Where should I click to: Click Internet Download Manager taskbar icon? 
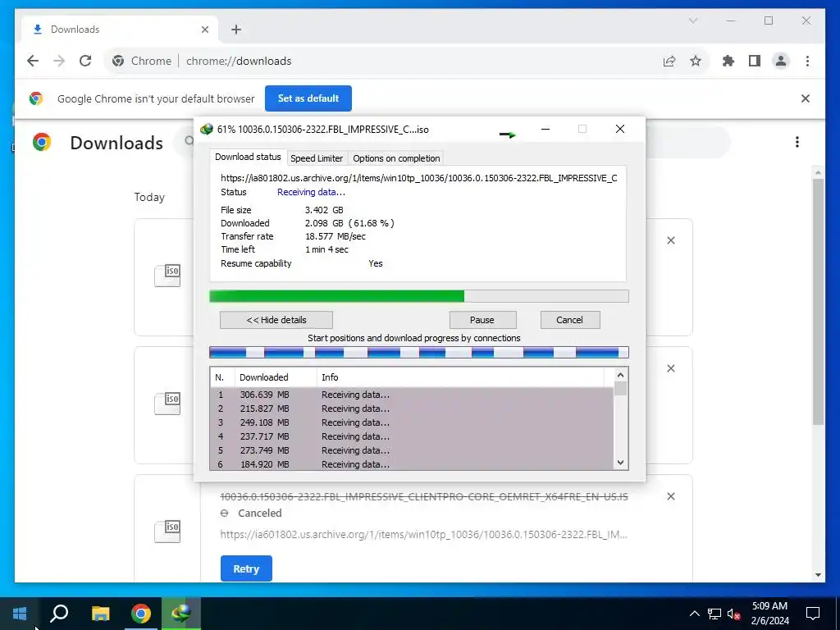[181, 614]
